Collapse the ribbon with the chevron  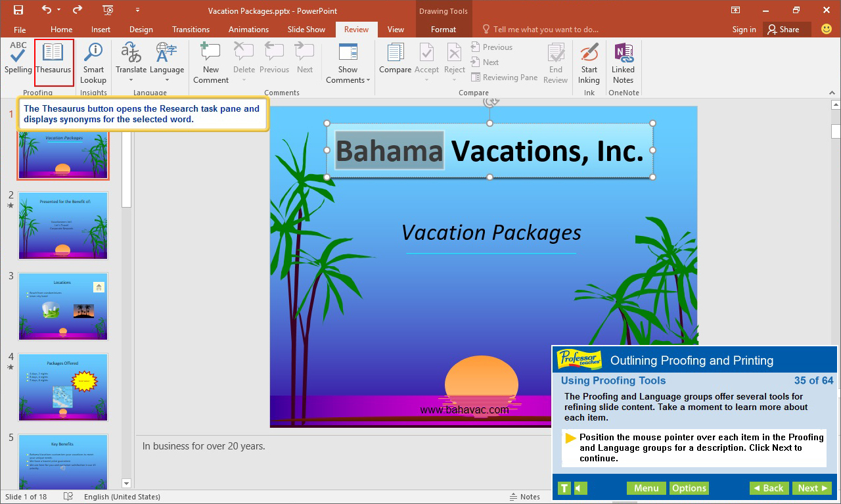point(832,93)
